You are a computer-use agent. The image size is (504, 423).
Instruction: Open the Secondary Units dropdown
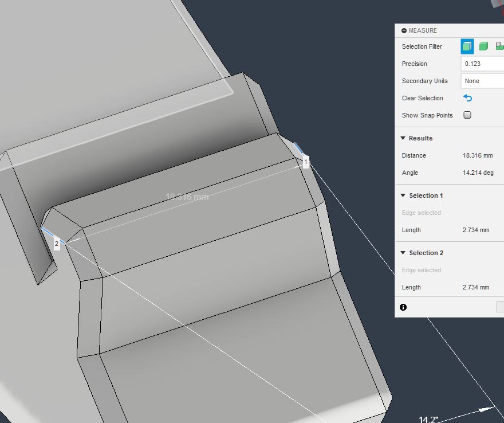pyautogui.click(x=482, y=81)
